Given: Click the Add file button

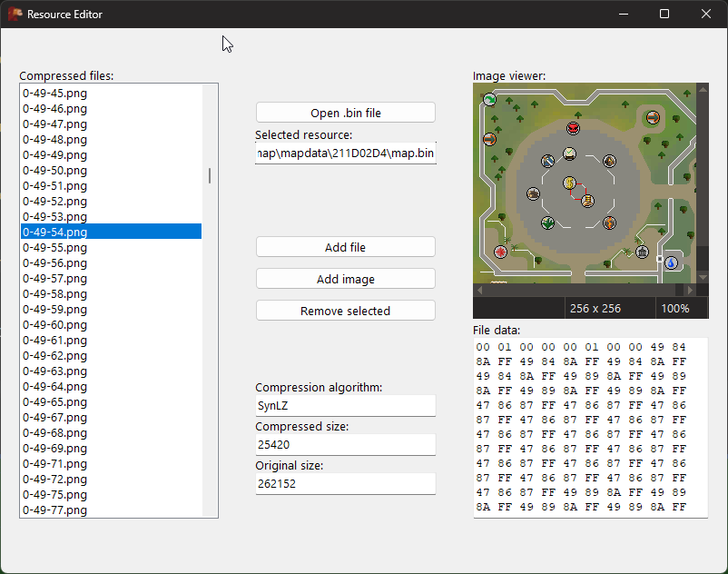Looking at the screenshot, I should coord(345,247).
